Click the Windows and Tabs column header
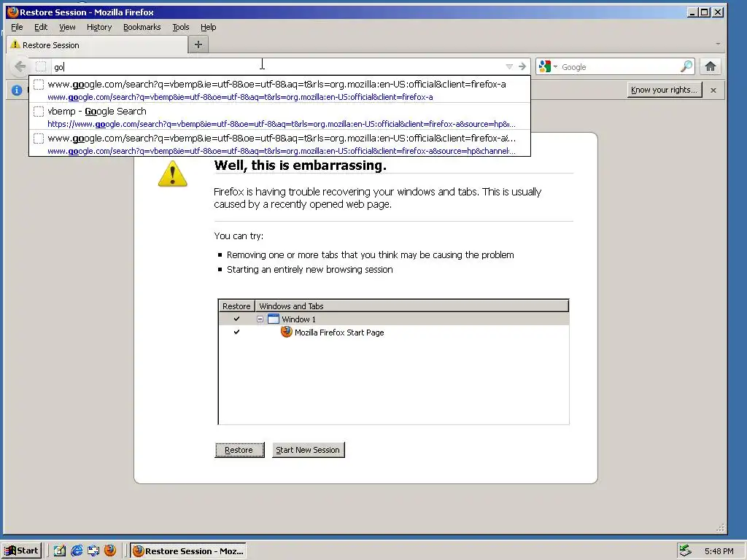Image resolution: width=747 pixels, height=560 pixels. tap(412, 306)
